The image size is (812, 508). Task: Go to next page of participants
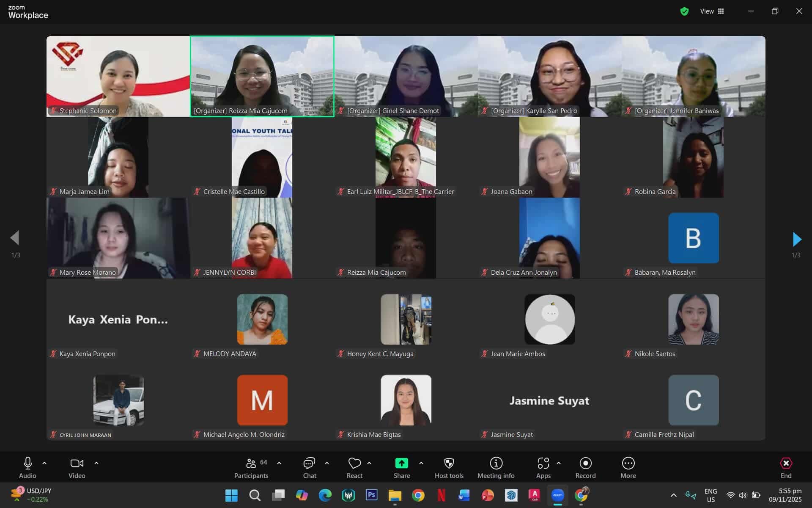point(797,239)
